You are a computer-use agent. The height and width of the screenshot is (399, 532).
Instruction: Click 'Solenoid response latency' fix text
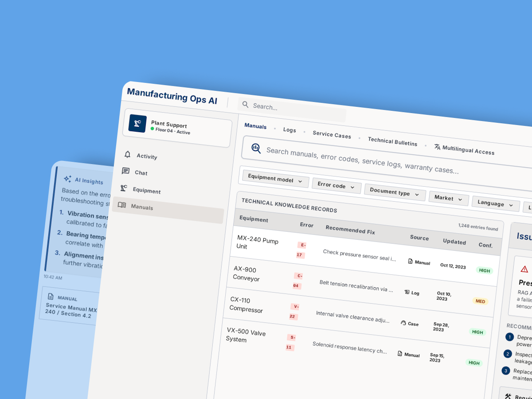pos(350,347)
